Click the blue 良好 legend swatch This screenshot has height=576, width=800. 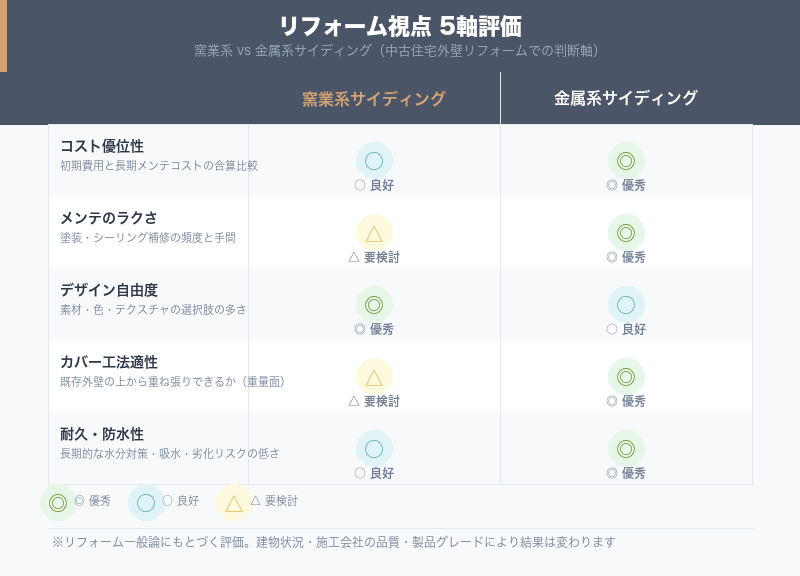click(146, 502)
